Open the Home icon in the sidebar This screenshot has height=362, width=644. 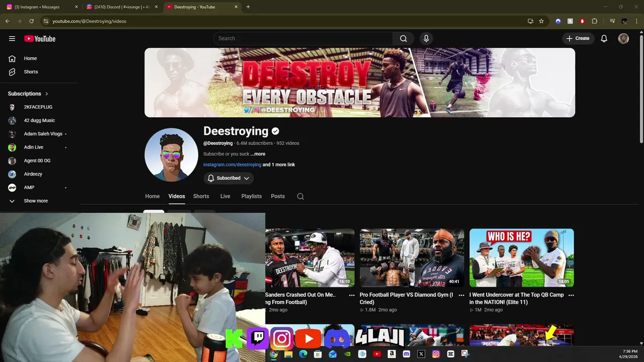pos(12,58)
